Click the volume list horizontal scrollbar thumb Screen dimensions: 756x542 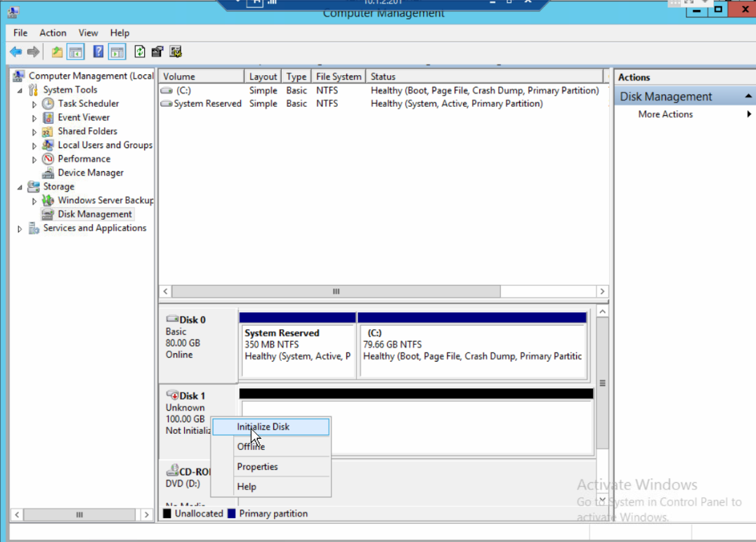click(336, 291)
